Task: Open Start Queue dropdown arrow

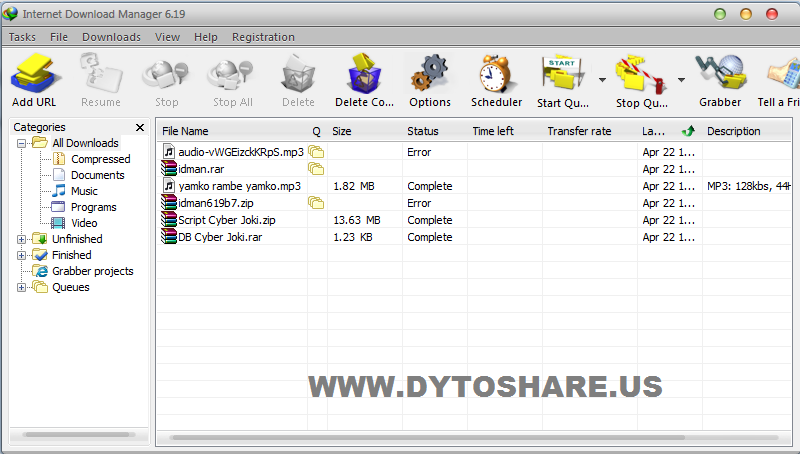Action: tap(603, 80)
